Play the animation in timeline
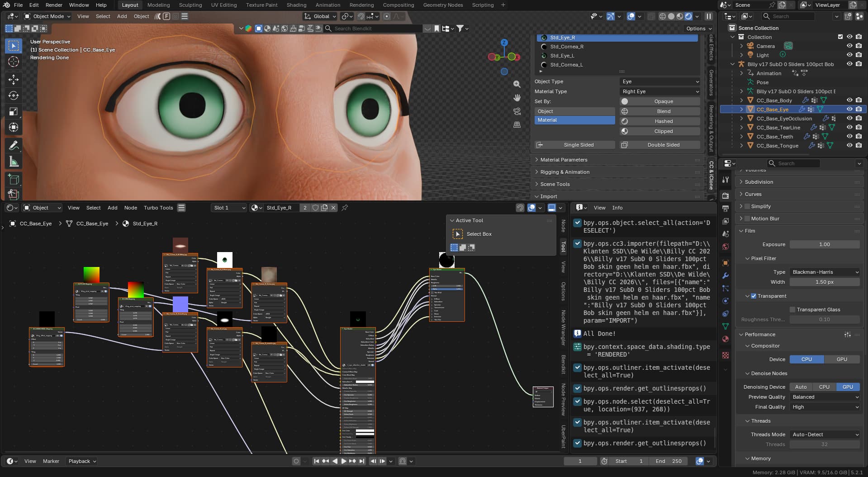868x477 pixels. pos(343,461)
